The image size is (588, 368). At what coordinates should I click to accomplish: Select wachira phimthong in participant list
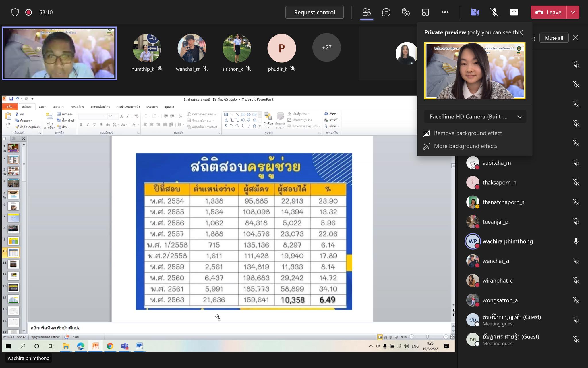click(x=507, y=241)
